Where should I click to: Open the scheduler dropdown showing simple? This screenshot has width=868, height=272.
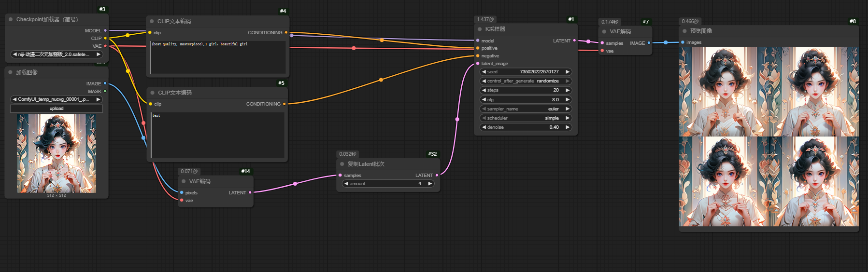click(x=526, y=118)
